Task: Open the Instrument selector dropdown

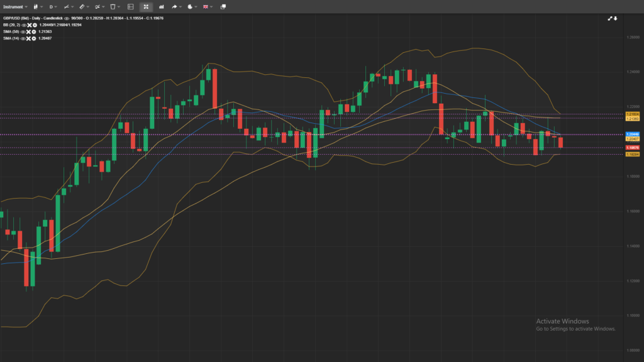Action: (15, 7)
